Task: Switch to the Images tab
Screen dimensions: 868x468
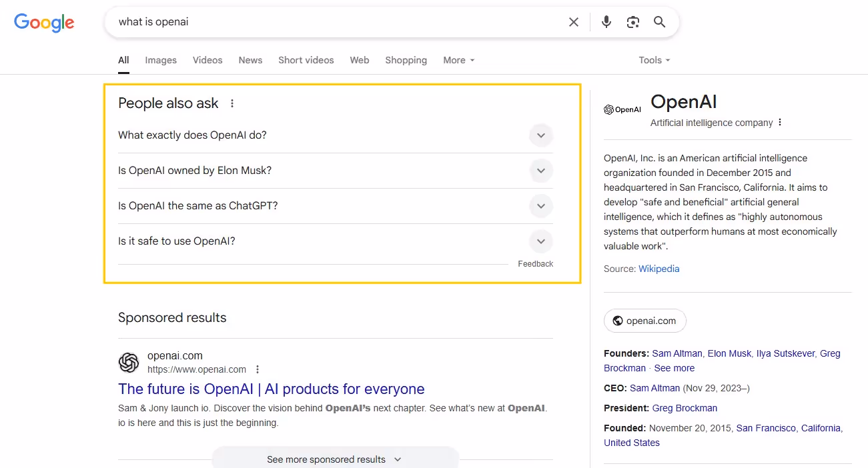Action: coord(161,60)
